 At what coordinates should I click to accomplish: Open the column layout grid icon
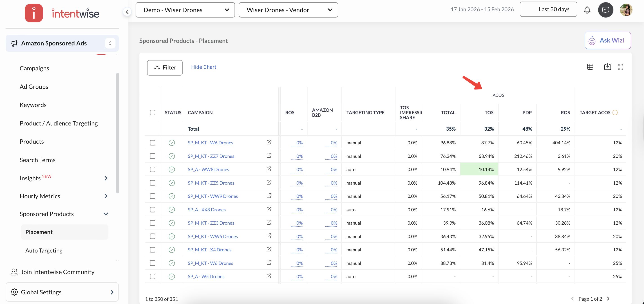[x=590, y=67]
